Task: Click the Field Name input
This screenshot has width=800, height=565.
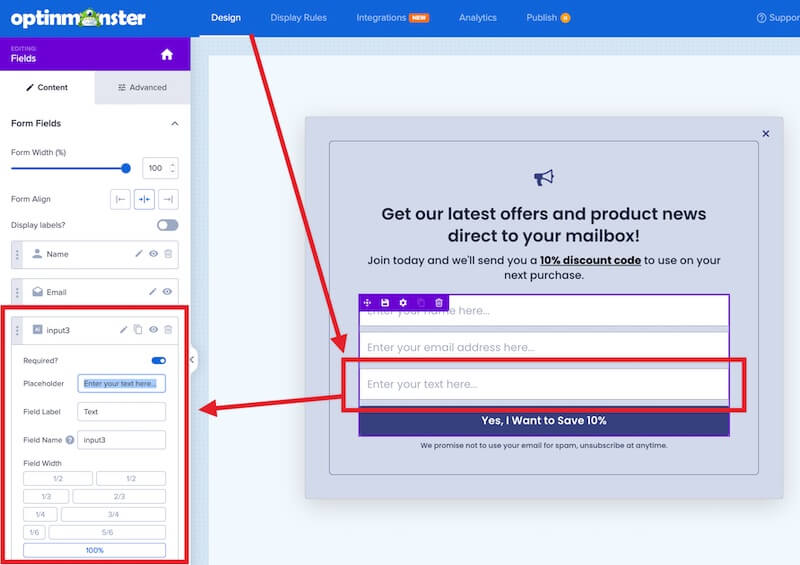Action: coord(121,439)
